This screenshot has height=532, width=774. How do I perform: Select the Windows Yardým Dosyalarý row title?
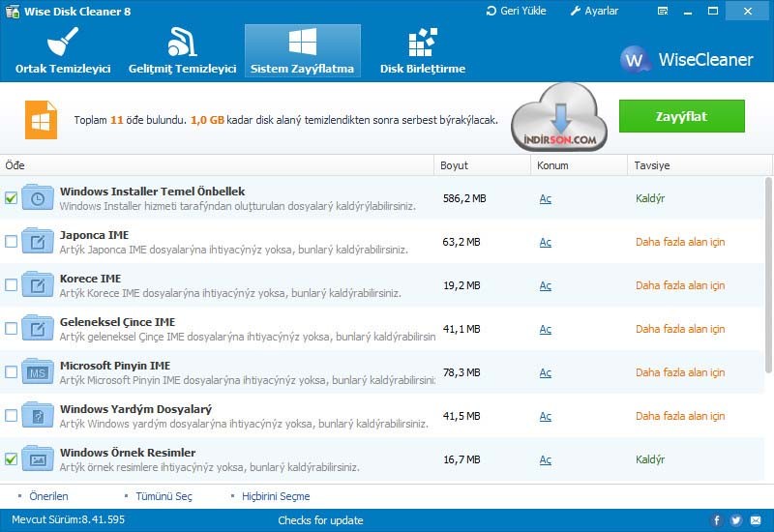(x=135, y=408)
